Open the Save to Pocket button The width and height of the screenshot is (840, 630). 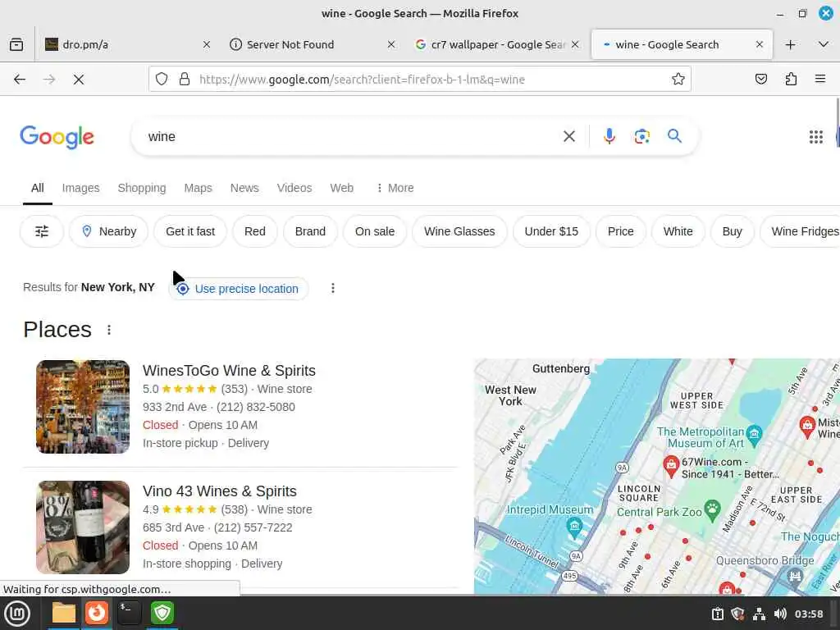760,80
